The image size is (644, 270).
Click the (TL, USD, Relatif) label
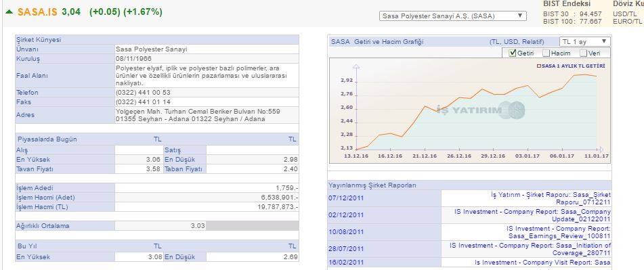(x=517, y=42)
